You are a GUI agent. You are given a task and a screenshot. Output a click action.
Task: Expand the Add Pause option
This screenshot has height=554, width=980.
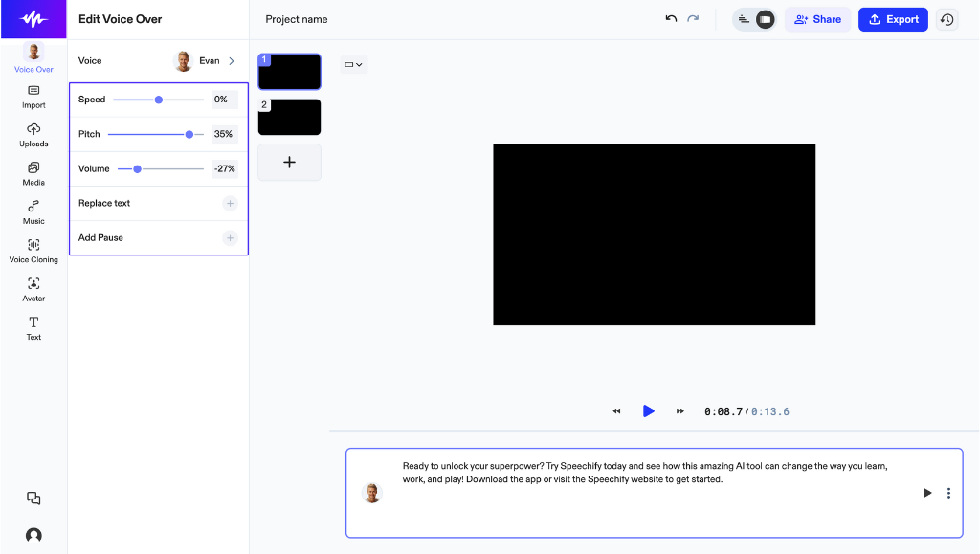(230, 238)
